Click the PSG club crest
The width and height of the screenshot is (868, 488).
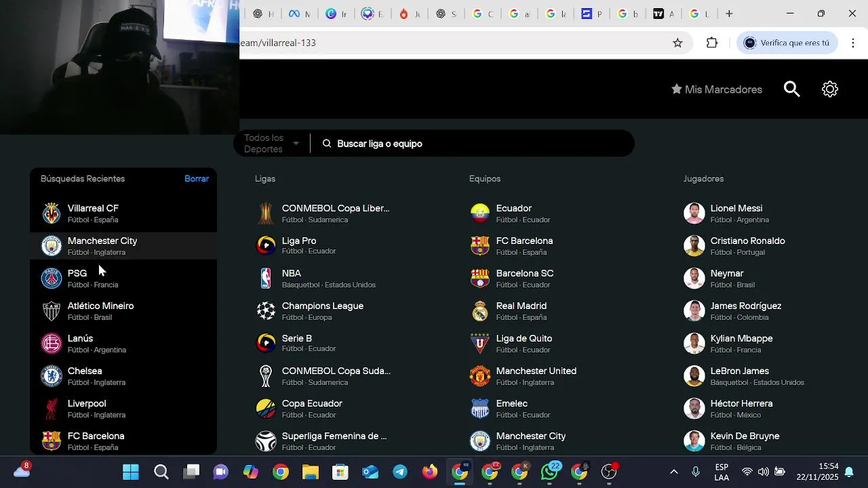pyautogui.click(x=52, y=279)
